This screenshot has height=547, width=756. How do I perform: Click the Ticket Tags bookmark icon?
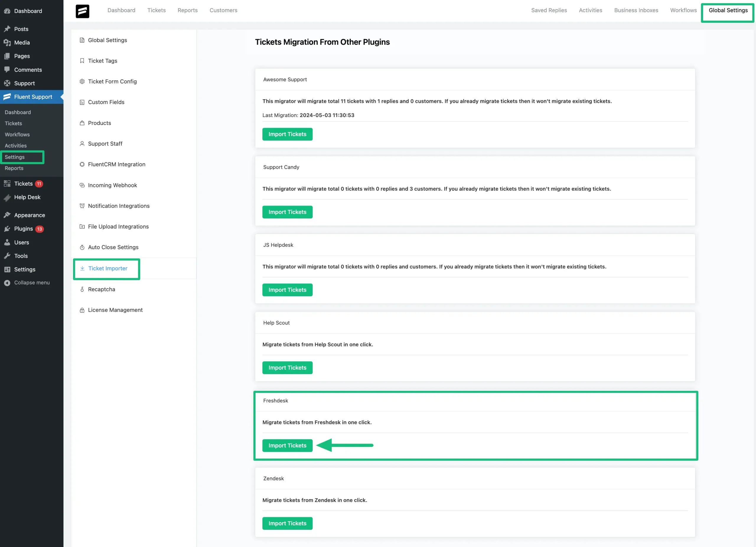tap(82, 61)
